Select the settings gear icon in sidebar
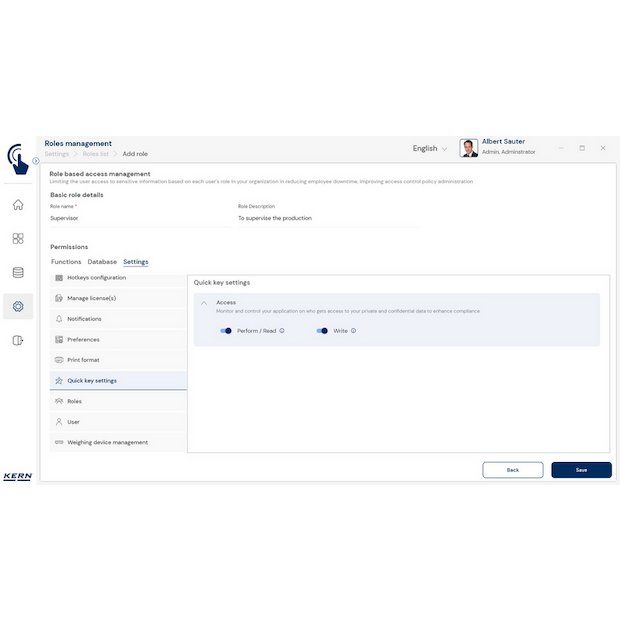This screenshot has height=620, width=620. [x=18, y=306]
